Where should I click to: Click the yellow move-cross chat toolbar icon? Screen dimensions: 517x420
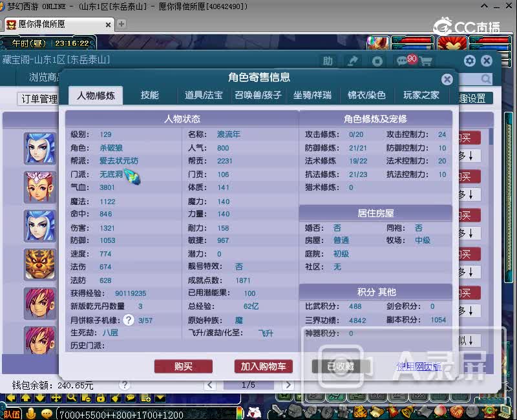click(56, 398)
